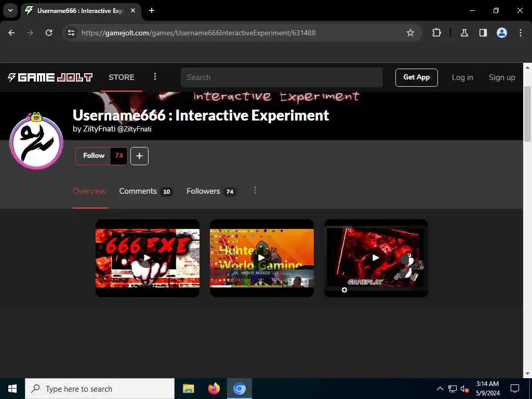532x399 pixels.
Task: Open the network tray icon
Action: pyautogui.click(x=453, y=389)
